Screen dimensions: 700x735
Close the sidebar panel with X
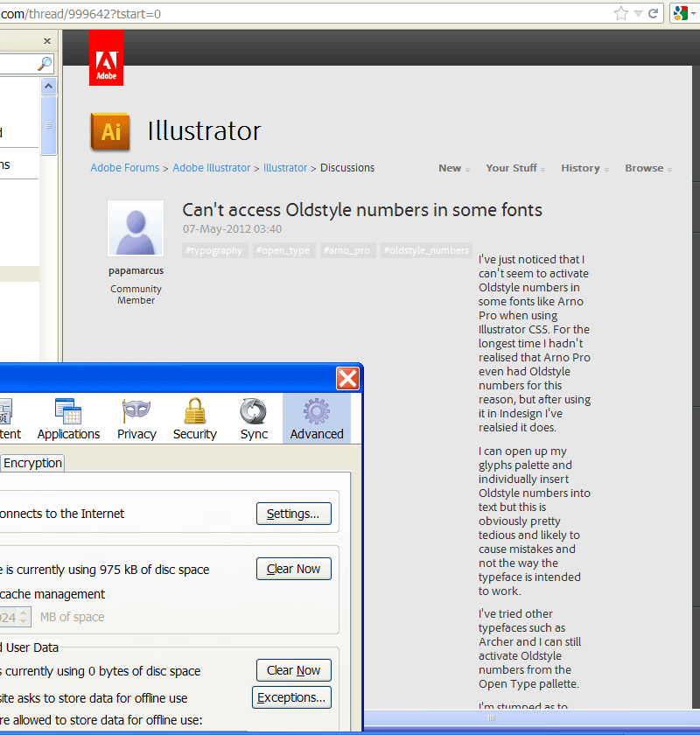point(47,41)
